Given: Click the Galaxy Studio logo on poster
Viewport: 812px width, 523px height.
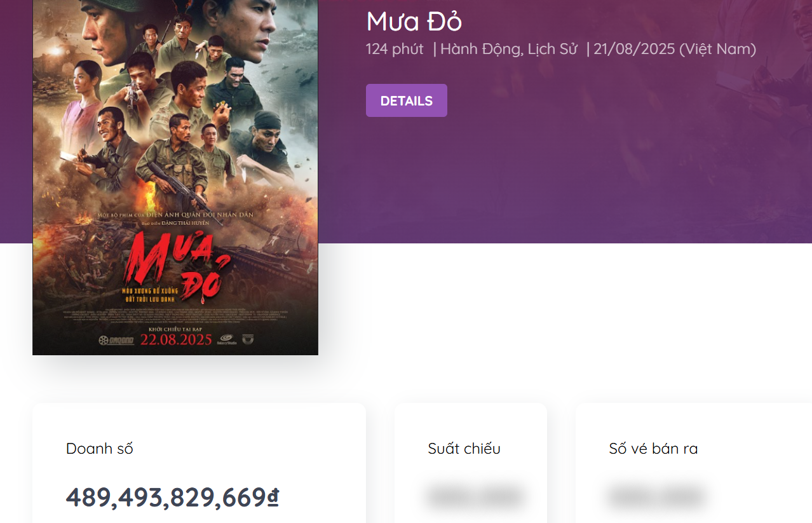Looking at the screenshot, I should pos(226,340).
